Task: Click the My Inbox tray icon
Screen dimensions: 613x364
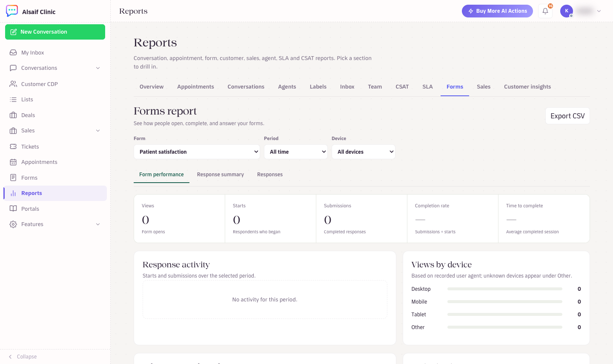Action: coord(13,52)
